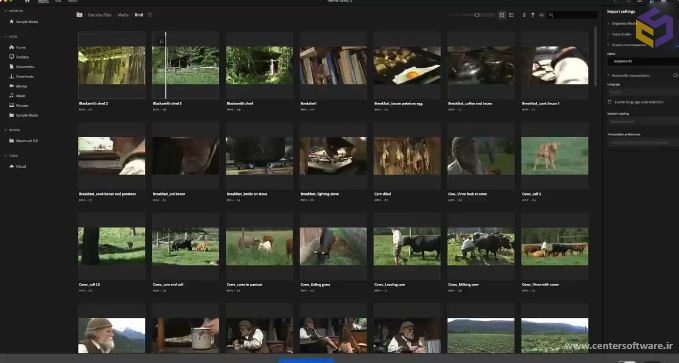679x363 pixels.
Task: Switch to thumbnail grid view
Action: pyautogui.click(x=502, y=15)
